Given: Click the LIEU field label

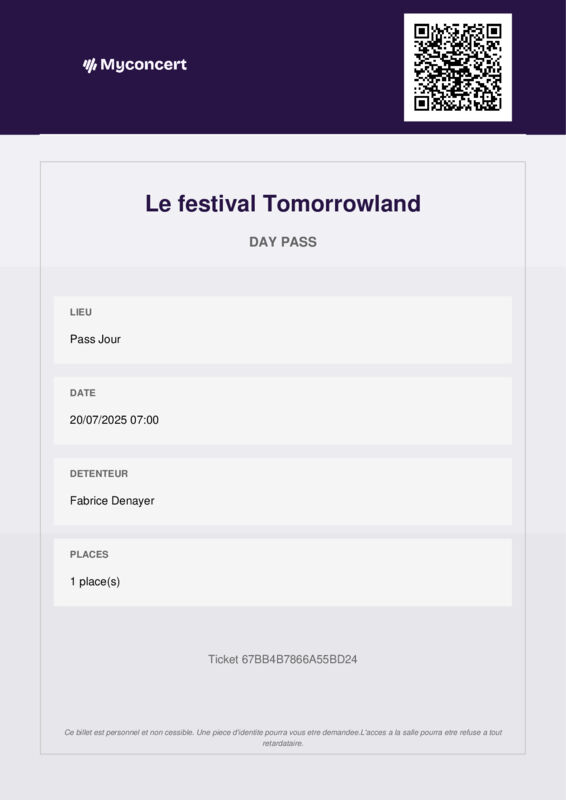Looking at the screenshot, I should (81, 312).
